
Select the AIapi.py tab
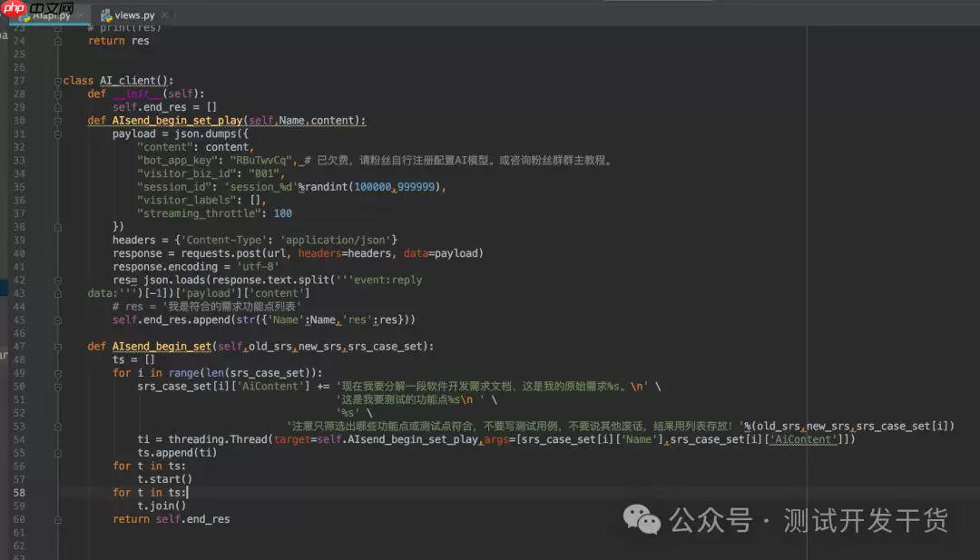coord(50,15)
